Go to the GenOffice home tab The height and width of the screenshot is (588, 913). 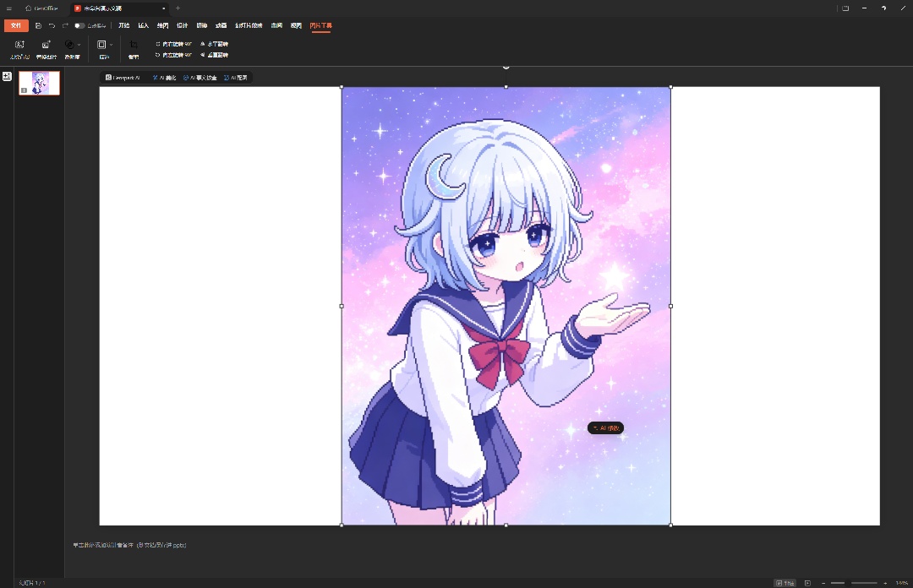point(42,8)
